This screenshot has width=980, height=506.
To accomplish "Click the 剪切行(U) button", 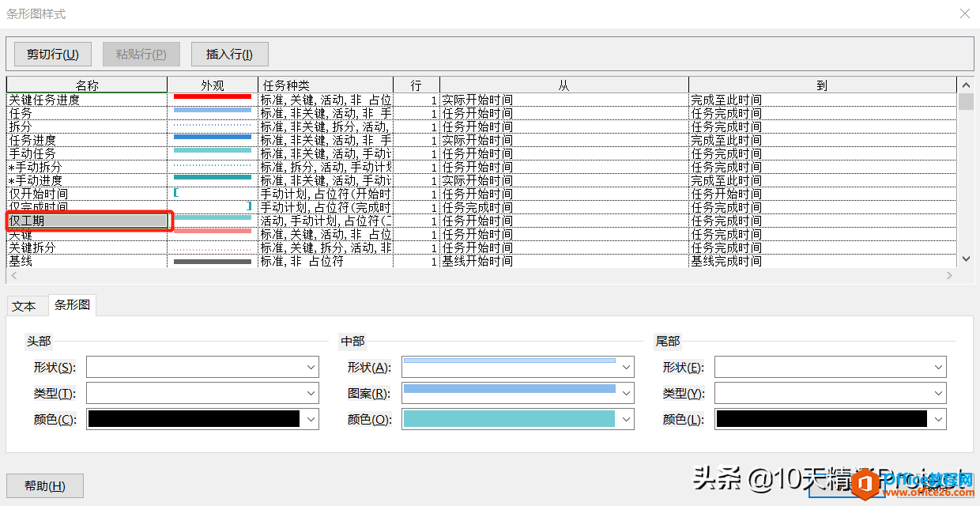I will 53,55.
